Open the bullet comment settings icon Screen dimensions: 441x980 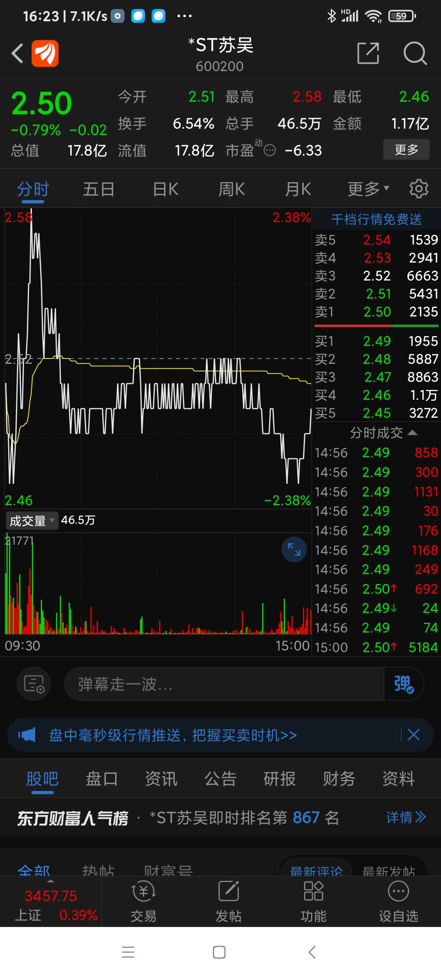tap(34, 684)
